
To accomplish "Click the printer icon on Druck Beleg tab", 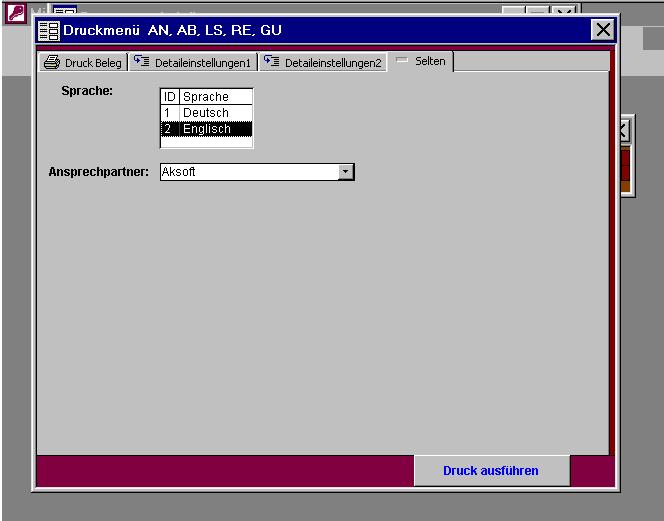I will tap(52, 63).
